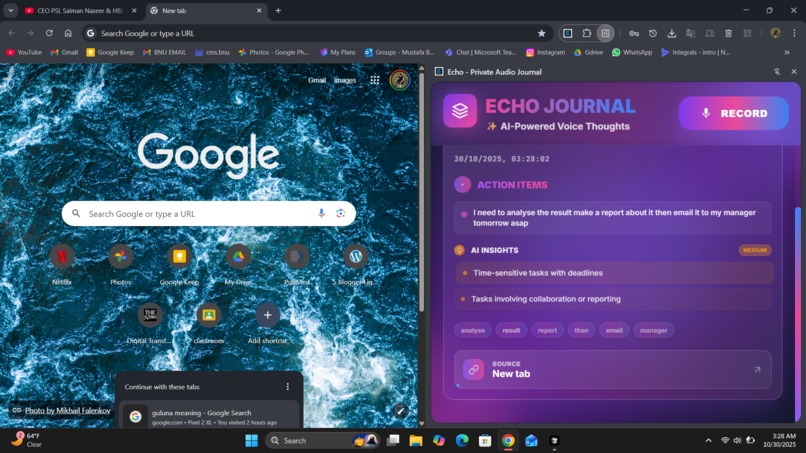The width and height of the screenshot is (806, 453).
Task: Click the Google search box on the page
Action: click(209, 213)
